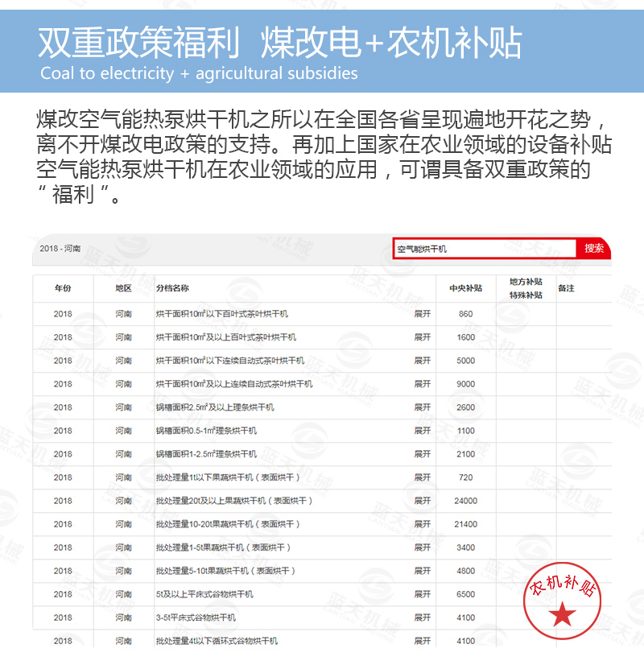Open 展开 on the 锅槽面积1-2.5㎡理条烘干机 row
The width and height of the screenshot is (644, 665).
click(422, 454)
